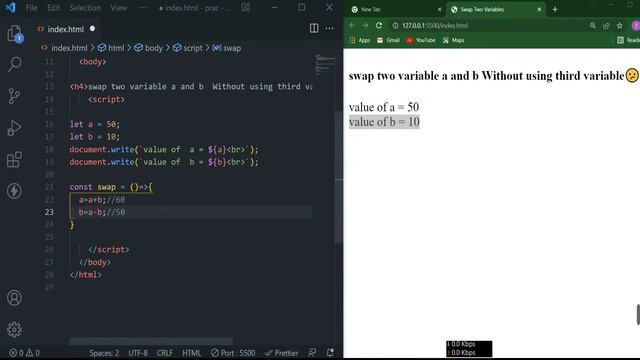Open the Gmail bookmark

[388, 40]
